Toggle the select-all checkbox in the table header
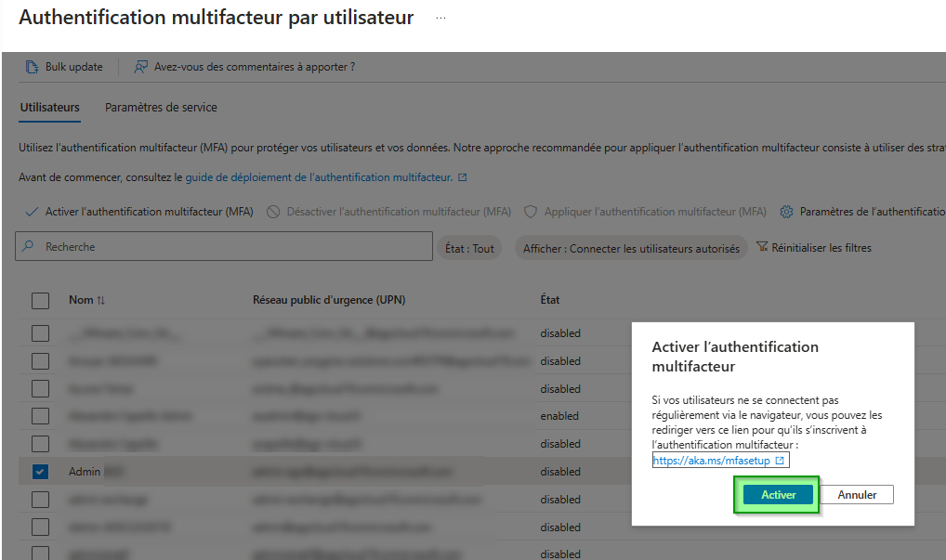The width and height of the screenshot is (946, 560). pyautogui.click(x=40, y=300)
